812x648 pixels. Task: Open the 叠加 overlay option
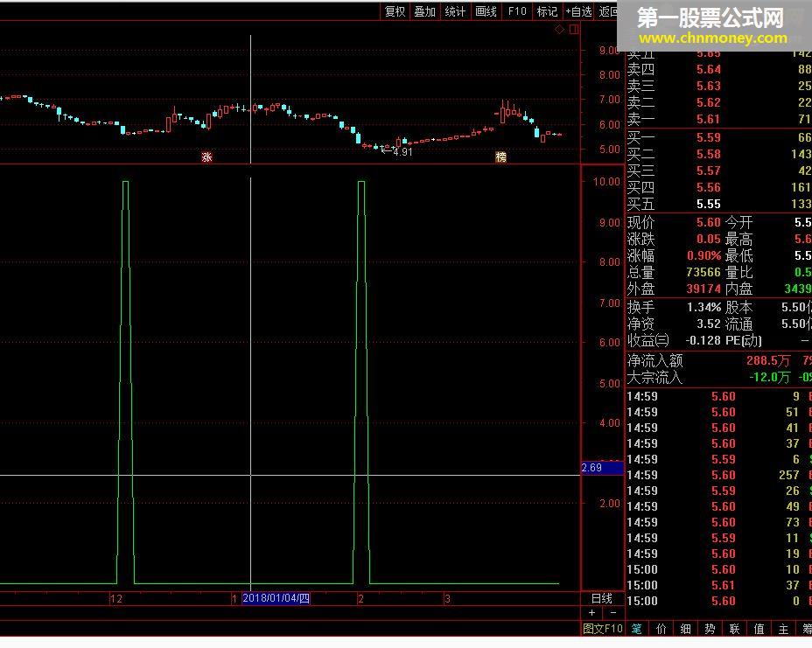(424, 11)
